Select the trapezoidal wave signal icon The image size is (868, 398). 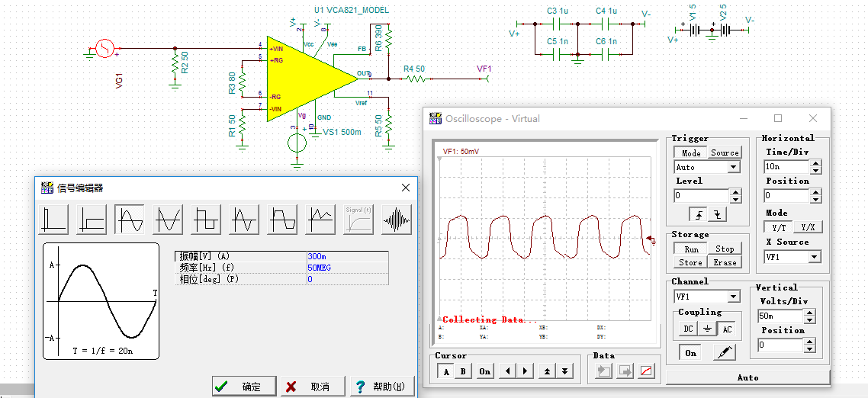click(282, 219)
